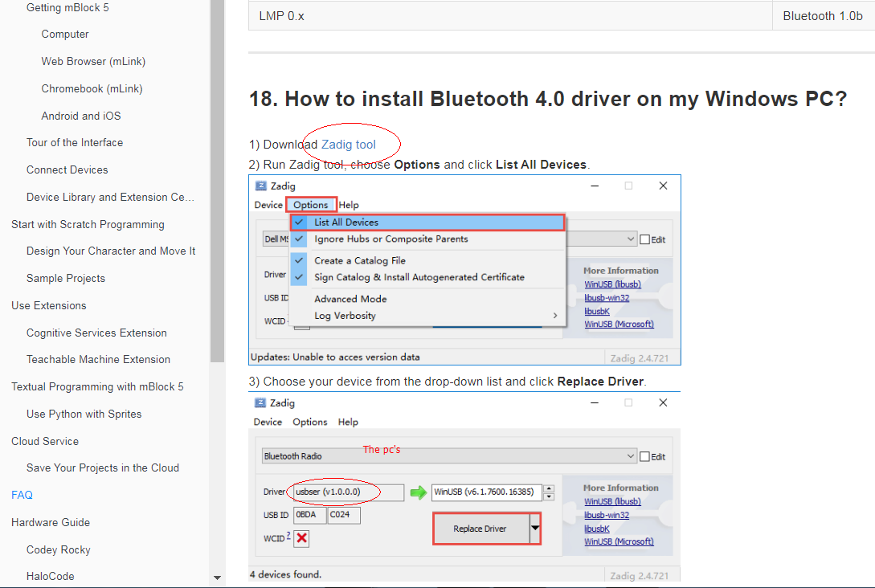
Task: Expand the Log Verbosity submenu arrow
Action: [x=554, y=316]
